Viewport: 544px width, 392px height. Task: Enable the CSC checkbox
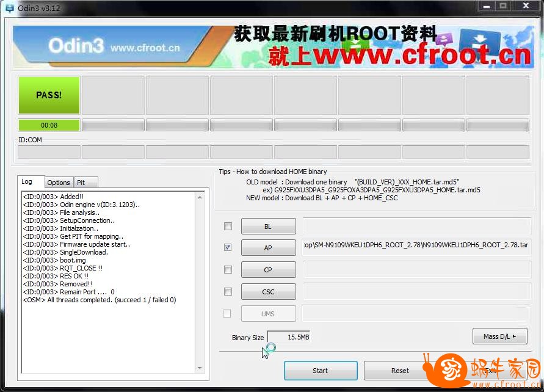pos(228,291)
